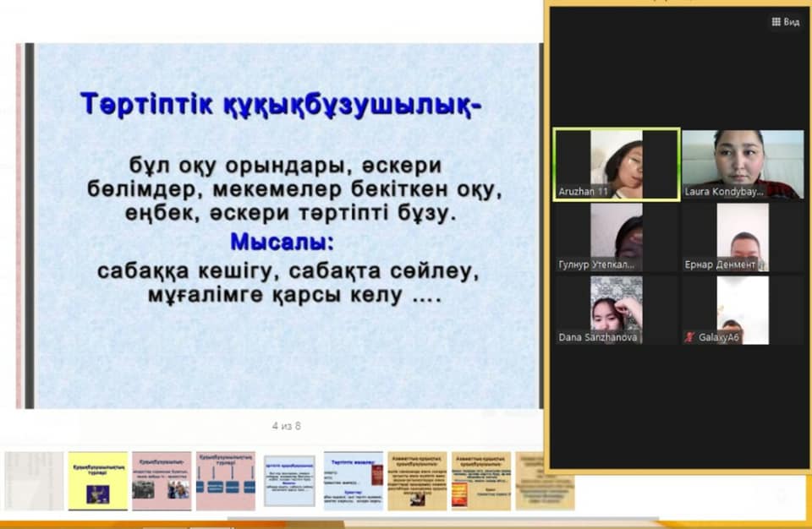812x529 pixels.
Task: Select the Гулнур Утепкал video tile
Action: click(x=617, y=237)
